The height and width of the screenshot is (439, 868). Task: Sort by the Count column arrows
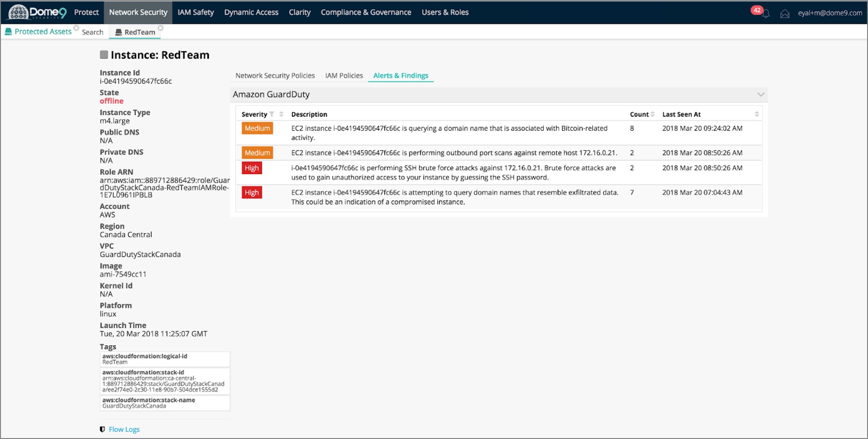(652, 114)
